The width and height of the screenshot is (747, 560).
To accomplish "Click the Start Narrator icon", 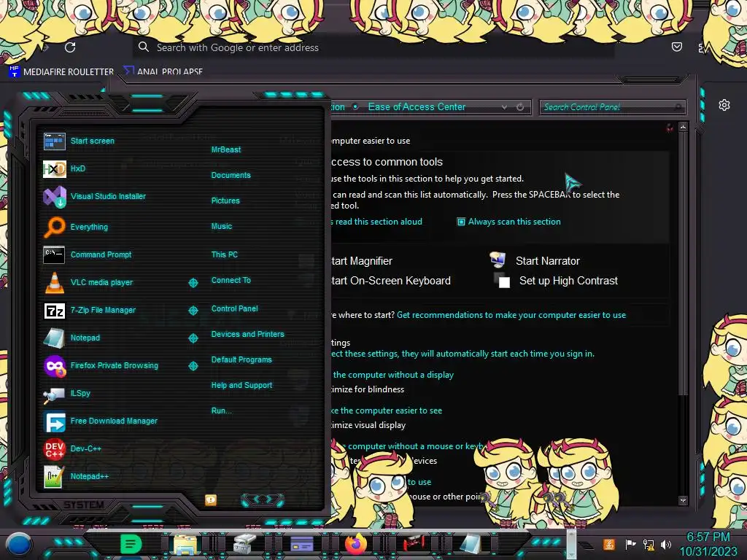I will coord(498,260).
